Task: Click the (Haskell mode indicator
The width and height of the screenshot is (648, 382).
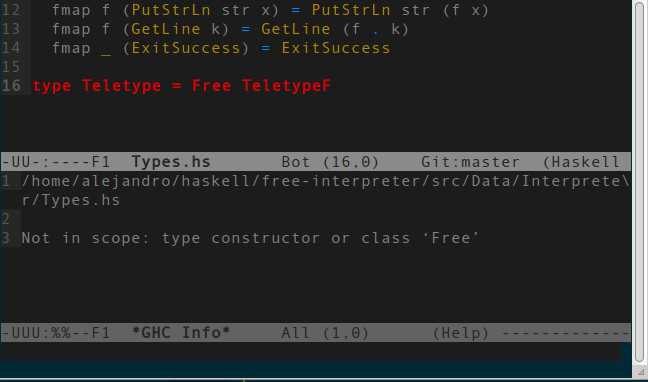Action: pos(581,162)
